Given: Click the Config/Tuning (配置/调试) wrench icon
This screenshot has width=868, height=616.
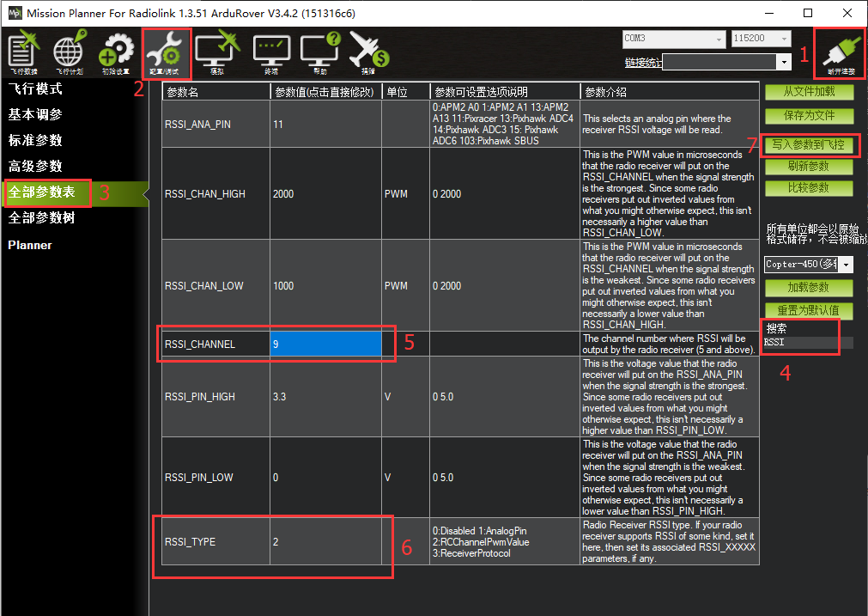Looking at the screenshot, I should click(166, 53).
